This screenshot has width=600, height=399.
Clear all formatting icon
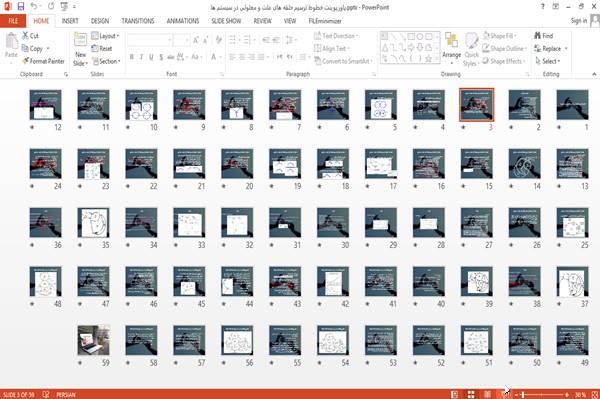[219, 40]
